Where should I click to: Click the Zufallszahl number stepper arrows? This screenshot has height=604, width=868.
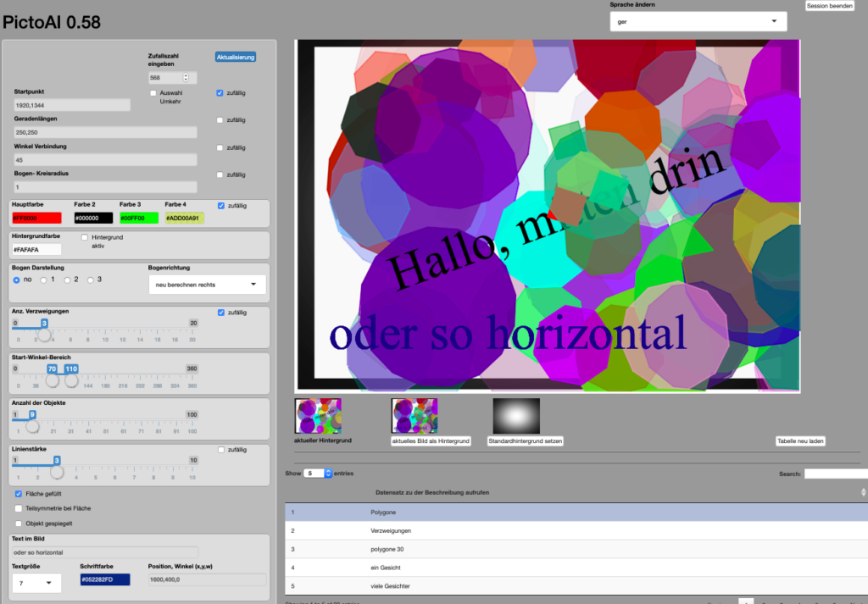pos(186,78)
